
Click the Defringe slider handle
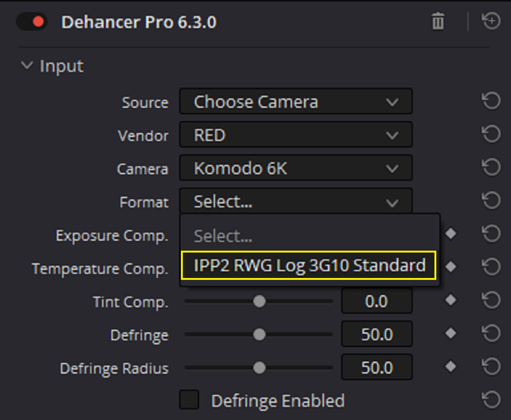pos(259,334)
